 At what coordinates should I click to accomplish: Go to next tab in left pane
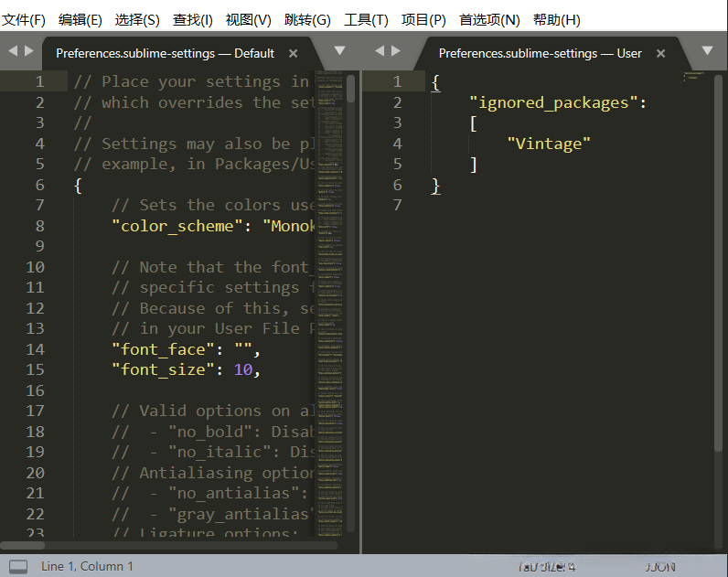[x=29, y=50]
